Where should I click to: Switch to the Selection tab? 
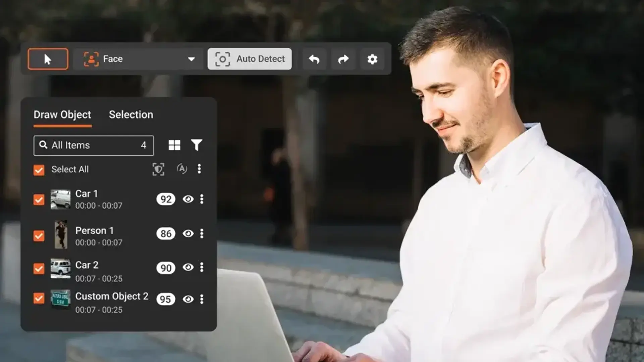pyautogui.click(x=130, y=114)
